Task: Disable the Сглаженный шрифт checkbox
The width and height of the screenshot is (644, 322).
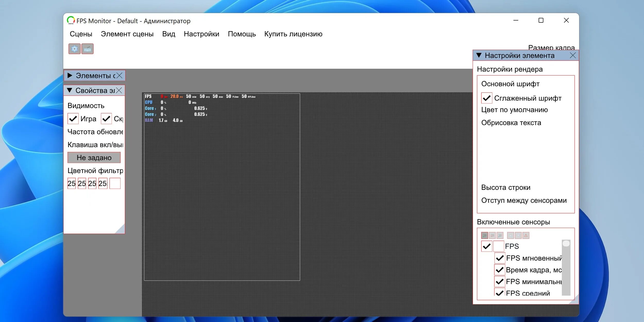Action: pos(487,98)
